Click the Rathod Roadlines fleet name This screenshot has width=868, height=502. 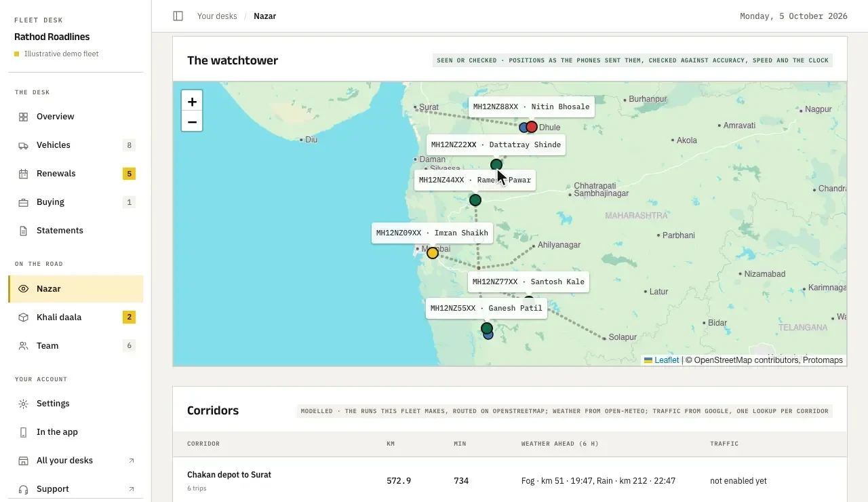point(52,37)
